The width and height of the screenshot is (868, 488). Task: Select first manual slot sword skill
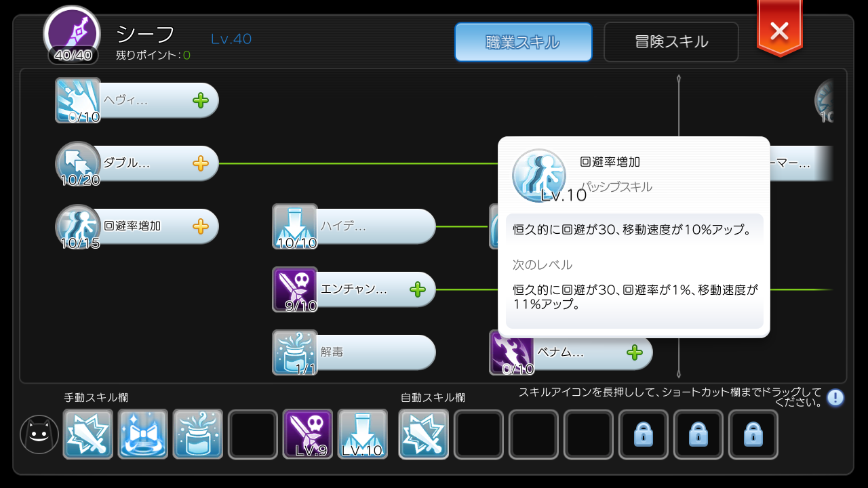click(88, 434)
